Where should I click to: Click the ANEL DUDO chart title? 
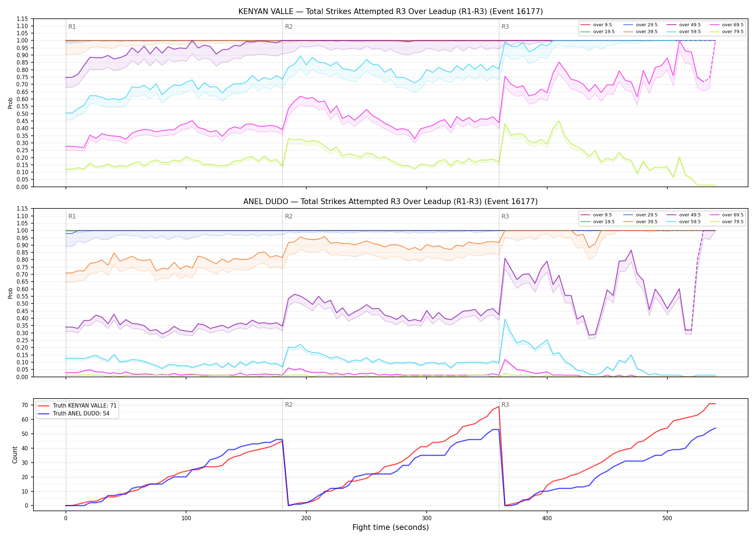391,202
